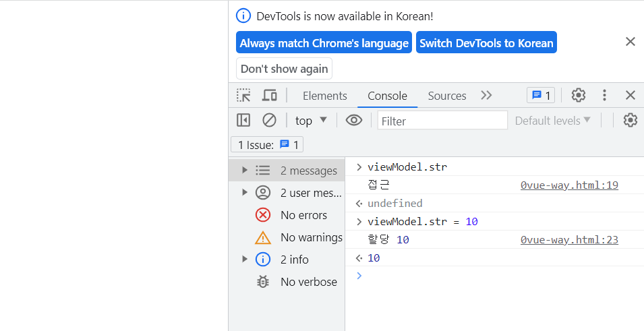Expand the 2 user messages group

coord(245,192)
